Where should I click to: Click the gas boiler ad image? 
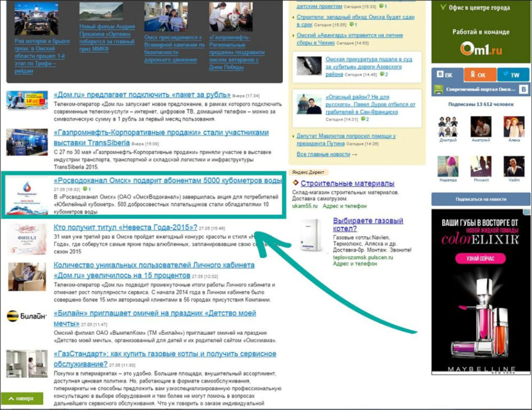point(311,235)
